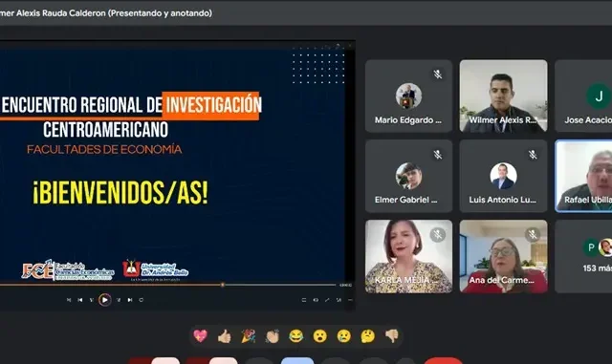
Task: Click the yellow '¡BIENVENIDOS/AS!' slide text
Action: coord(120,192)
